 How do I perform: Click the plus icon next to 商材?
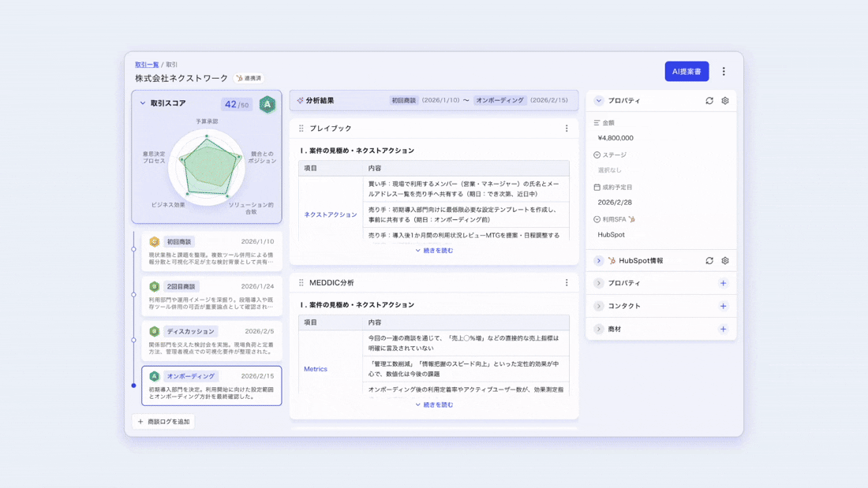[723, 329]
